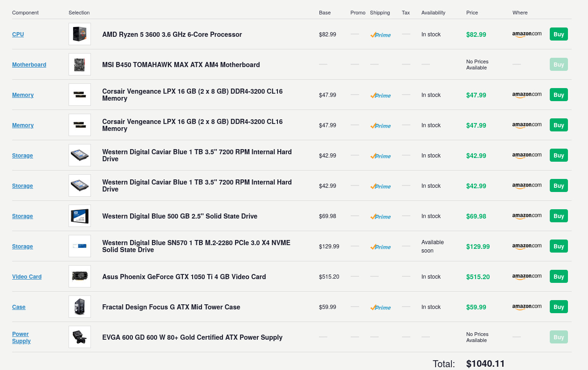The image size is (588, 370).
Task: Click the green $515.20 price
Action: [478, 277]
